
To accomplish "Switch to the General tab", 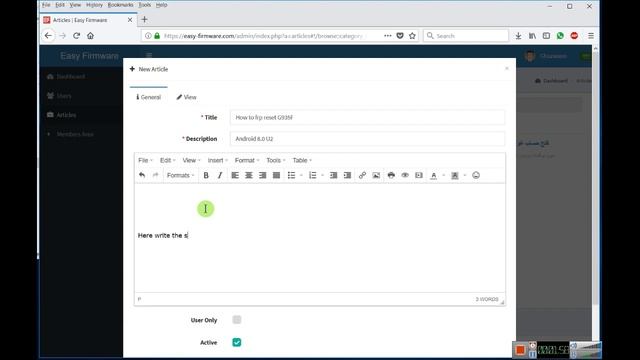I will pyautogui.click(x=149, y=97).
